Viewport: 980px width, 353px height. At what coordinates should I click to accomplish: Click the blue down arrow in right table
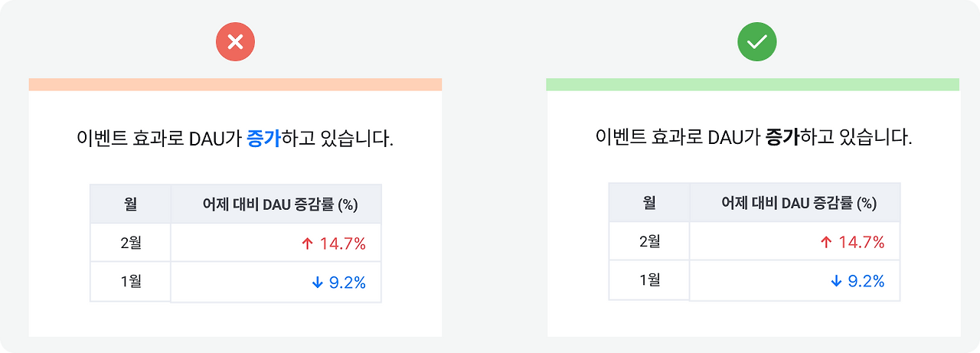coord(835,281)
